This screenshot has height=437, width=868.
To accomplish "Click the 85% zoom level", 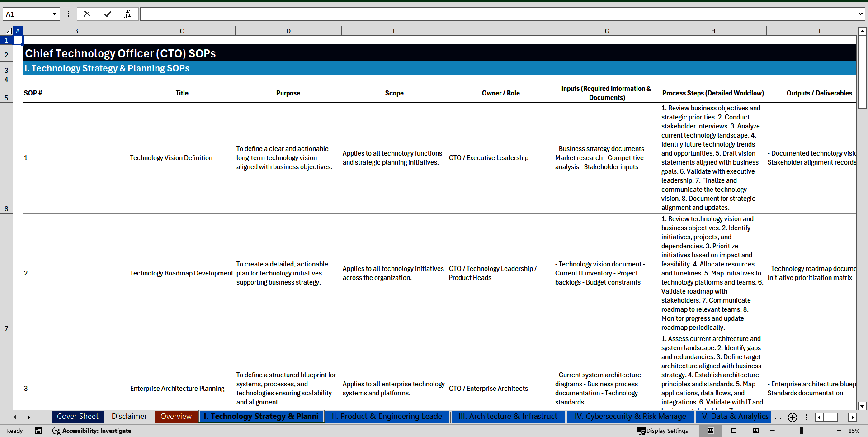I will (x=854, y=431).
